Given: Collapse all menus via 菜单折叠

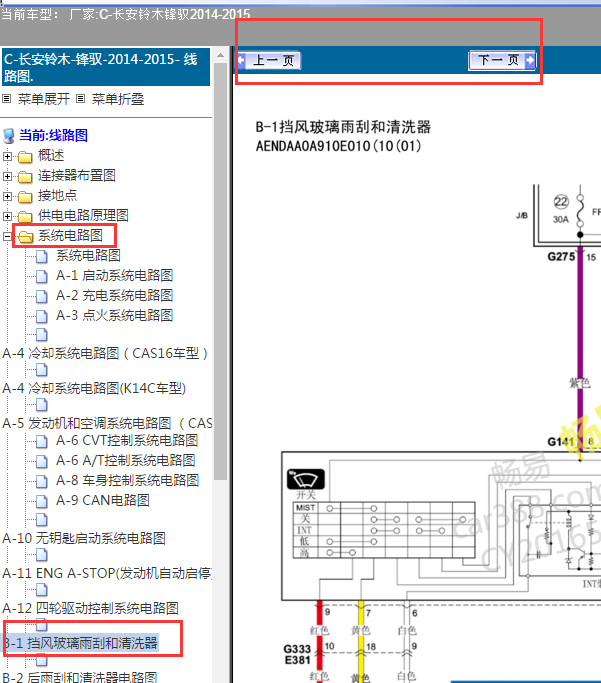Looking at the screenshot, I should pyautogui.click(x=118, y=99).
